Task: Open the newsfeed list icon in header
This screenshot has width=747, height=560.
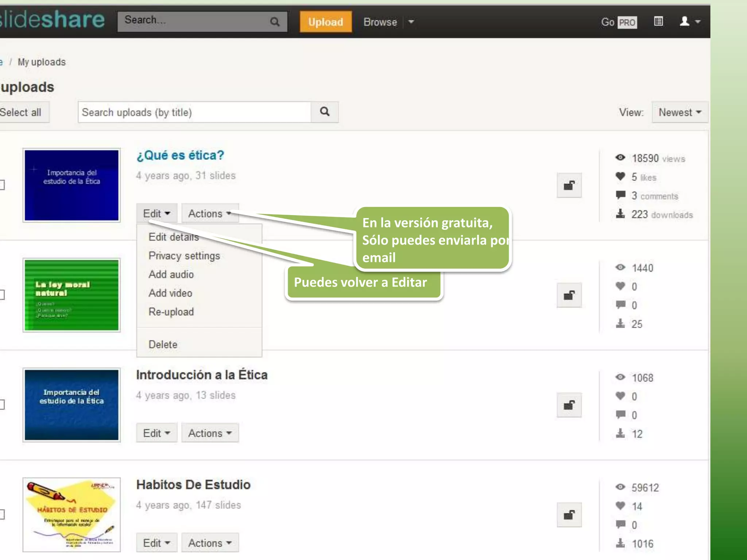Action: click(658, 22)
